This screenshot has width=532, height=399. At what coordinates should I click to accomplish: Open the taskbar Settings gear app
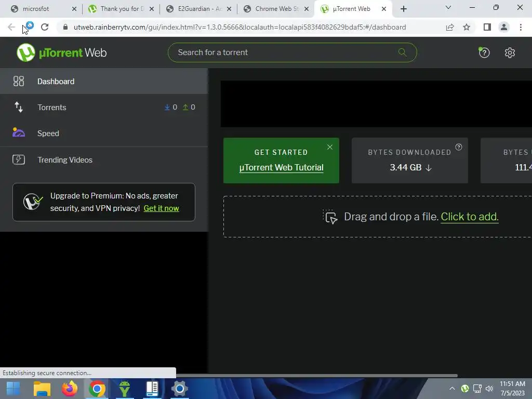pyautogui.click(x=179, y=389)
